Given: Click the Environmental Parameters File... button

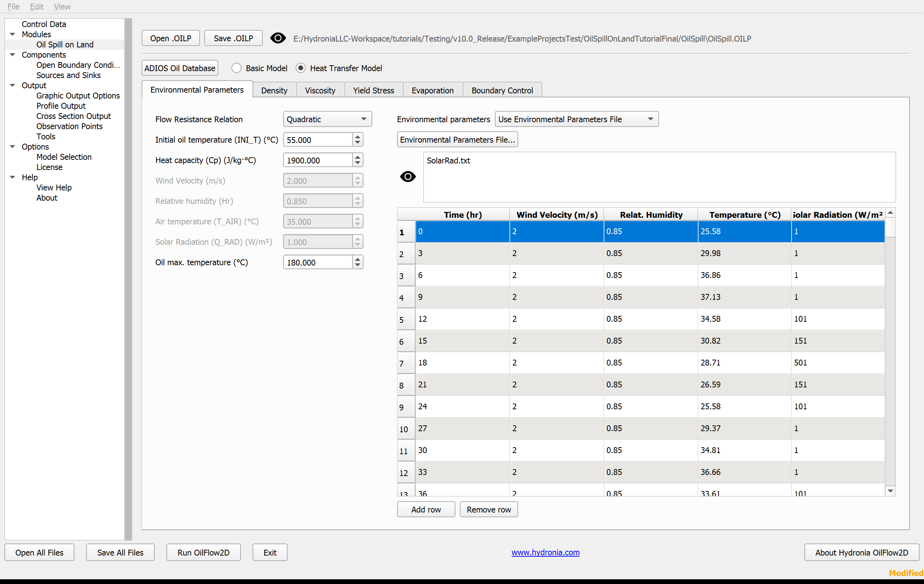Looking at the screenshot, I should tap(457, 140).
